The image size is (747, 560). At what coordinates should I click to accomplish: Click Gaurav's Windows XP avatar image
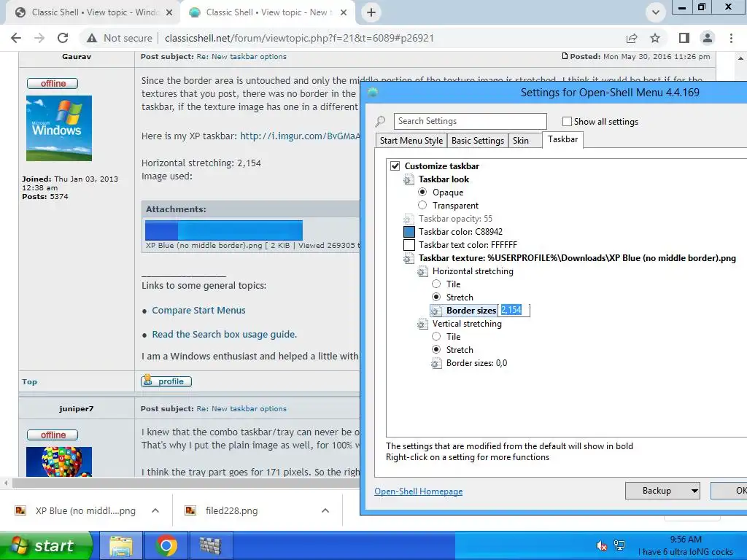pos(59,128)
